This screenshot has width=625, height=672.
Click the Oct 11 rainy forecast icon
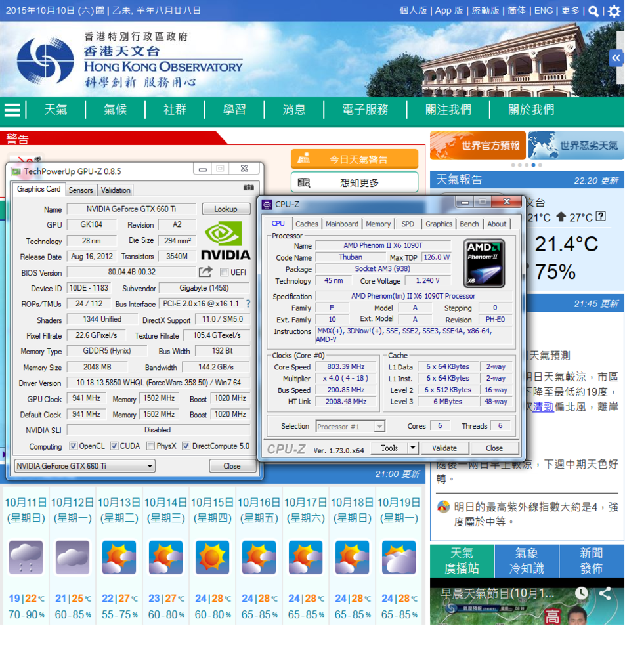(x=26, y=557)
